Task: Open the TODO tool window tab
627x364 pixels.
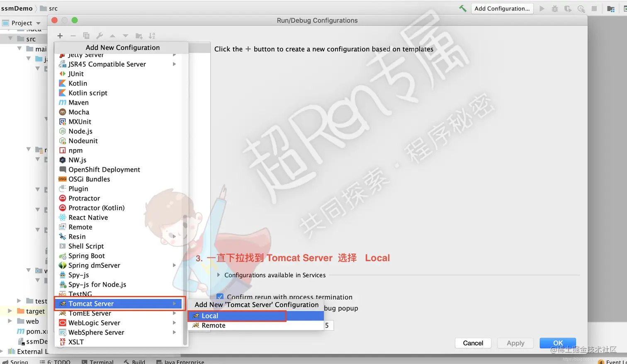Action: 55,362
